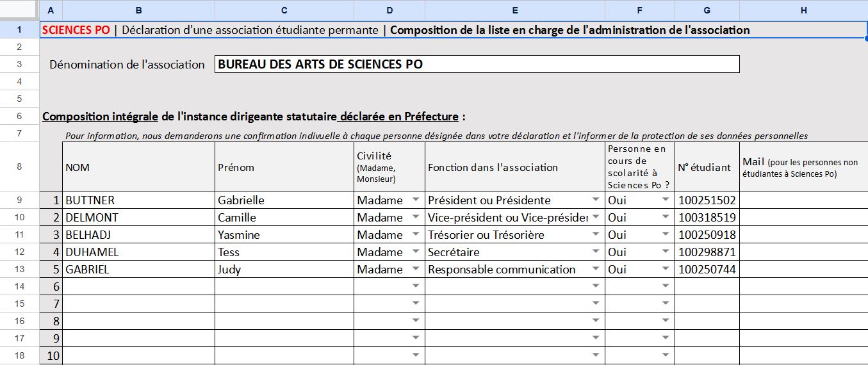The image size is (868, 365).
Task: Select row header 3
Action: [19, 64]
